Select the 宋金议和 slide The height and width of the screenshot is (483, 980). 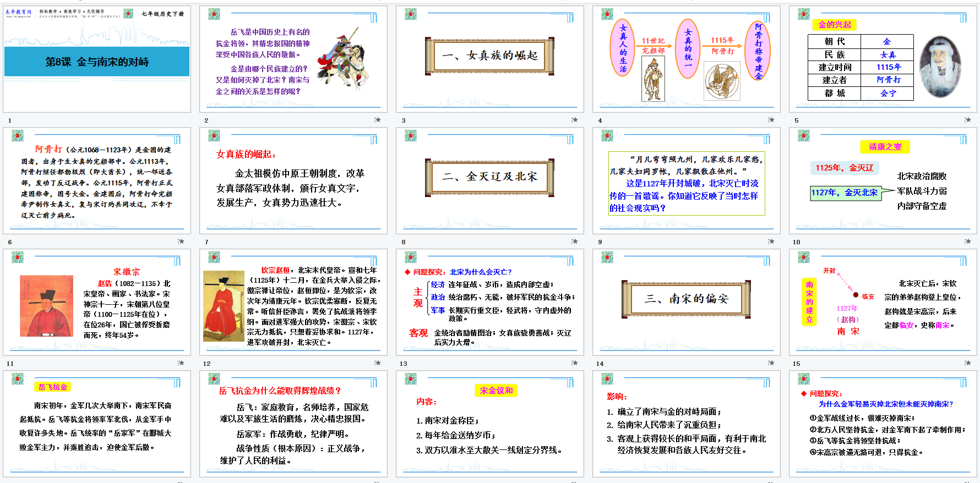point(490,424)
